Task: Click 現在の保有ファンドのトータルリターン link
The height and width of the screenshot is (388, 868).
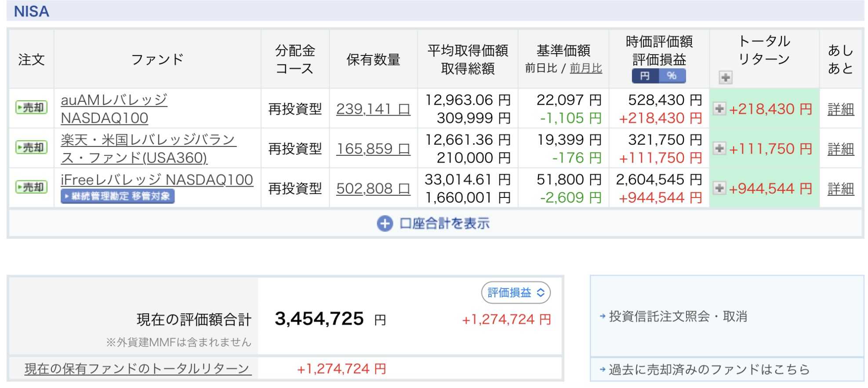Action: (138, 369)
